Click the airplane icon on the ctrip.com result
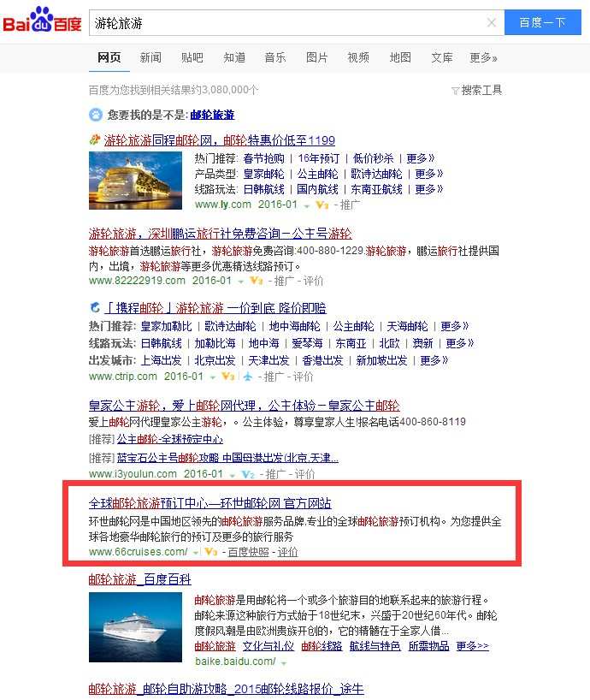Image resolution: width=590 pixels, height=700 pixels. pos(247,377)
